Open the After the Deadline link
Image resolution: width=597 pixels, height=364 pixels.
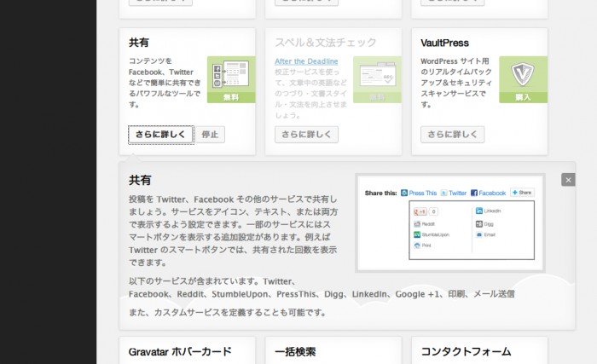[x=306, y=61]
